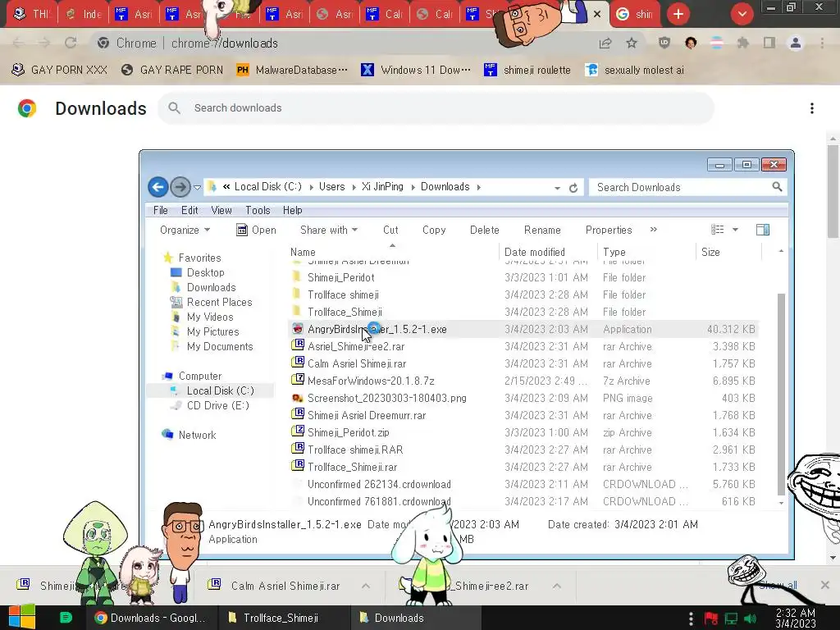Open the File menu
The height and width of the screenshot is (630, 840).
[x=160, y=210]
